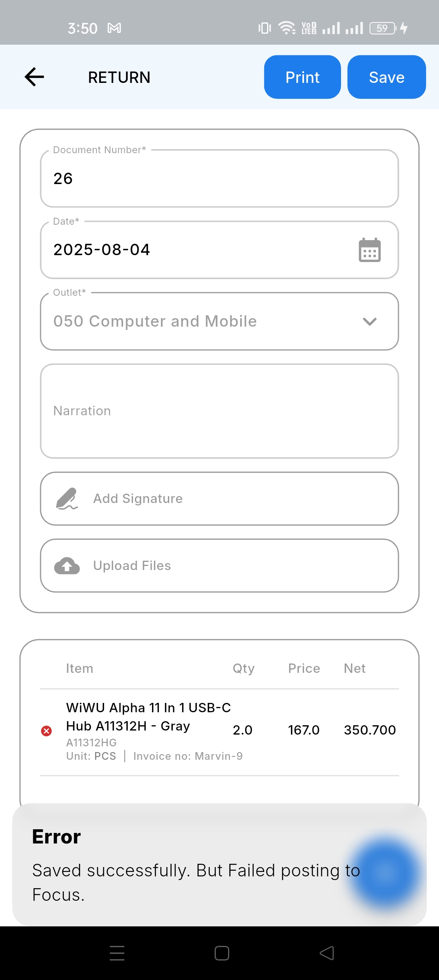Open Android recent apps menu

click(x=117, y=953)
